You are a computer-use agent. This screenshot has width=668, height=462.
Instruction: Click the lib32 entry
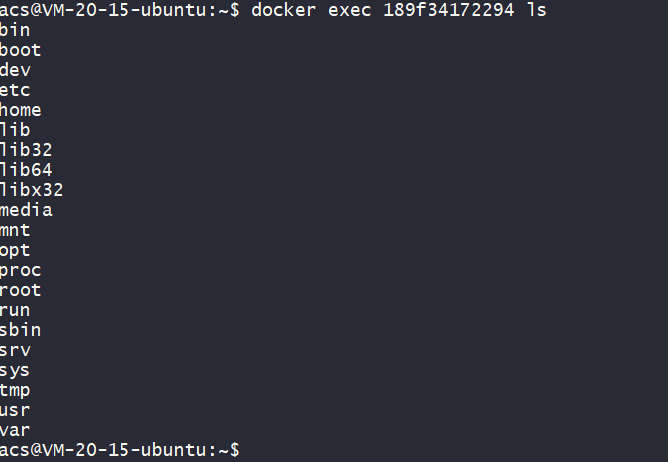coord(26,150)
